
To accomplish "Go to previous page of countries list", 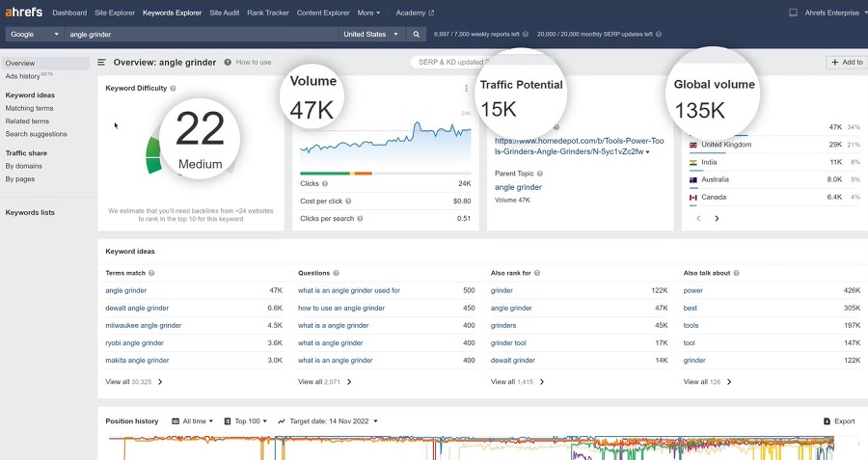I will pyautogui.click(x=698, y=219).
